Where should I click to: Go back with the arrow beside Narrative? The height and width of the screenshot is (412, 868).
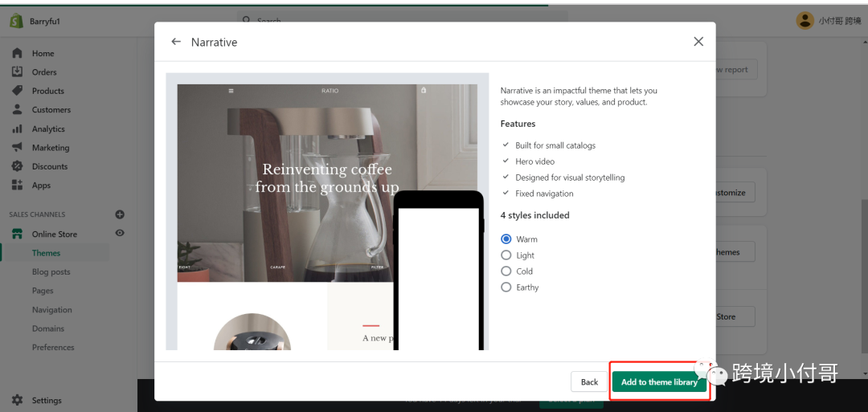click(x=176, y=42)
